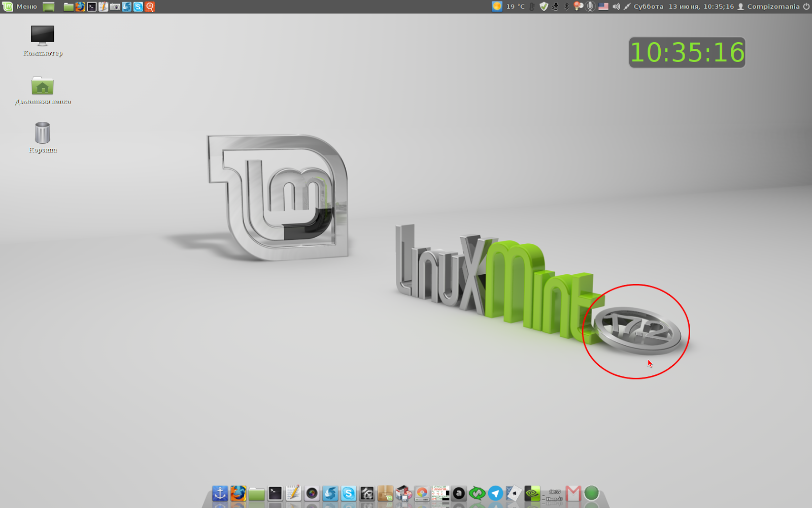The image size is (812, 508).
Task: Click the power shutdown icon in top panel
Action: pos(806,7)
